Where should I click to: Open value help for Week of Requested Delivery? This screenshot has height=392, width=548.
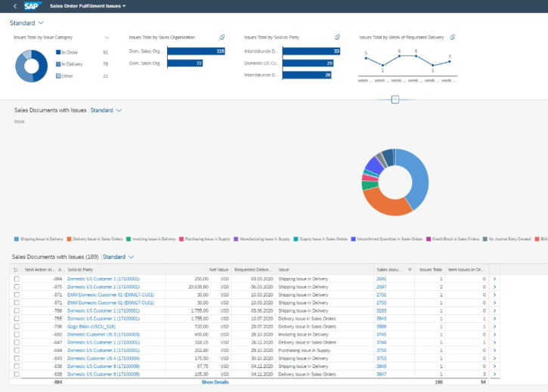pos(452,37)
